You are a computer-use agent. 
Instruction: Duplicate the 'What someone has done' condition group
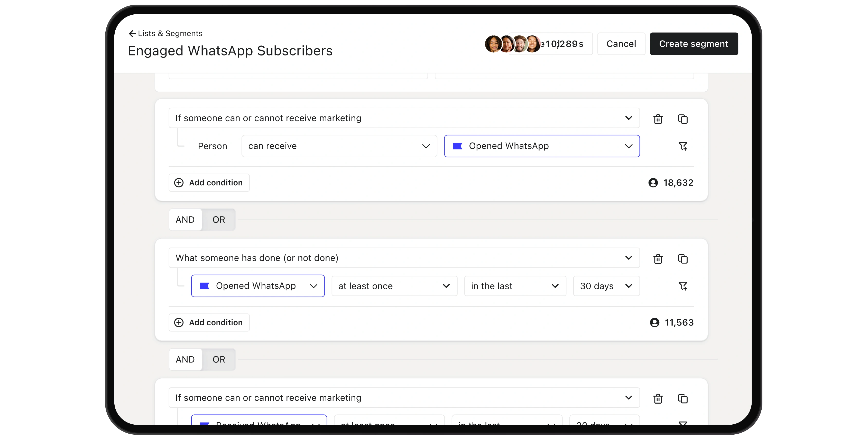coord(683,259)
